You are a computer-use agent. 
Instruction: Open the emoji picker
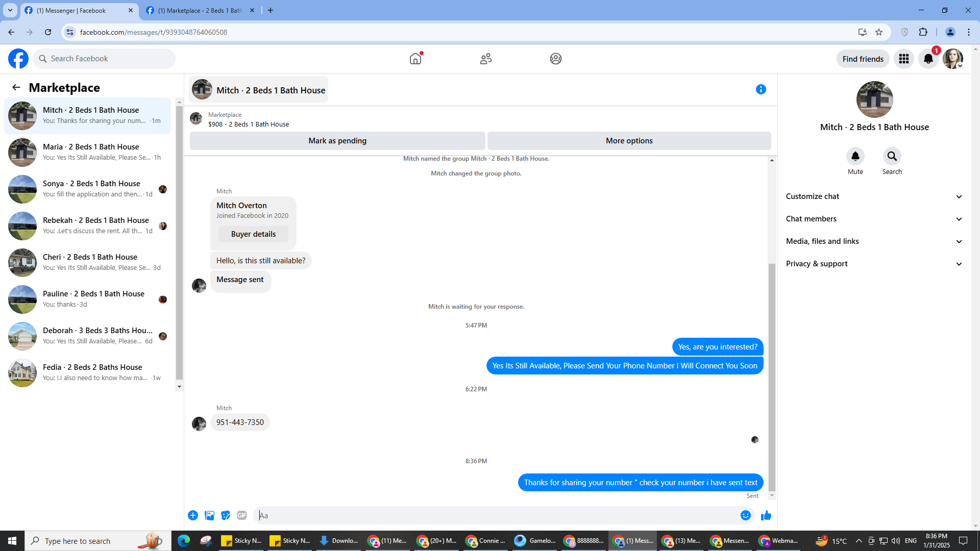point(746,515)
